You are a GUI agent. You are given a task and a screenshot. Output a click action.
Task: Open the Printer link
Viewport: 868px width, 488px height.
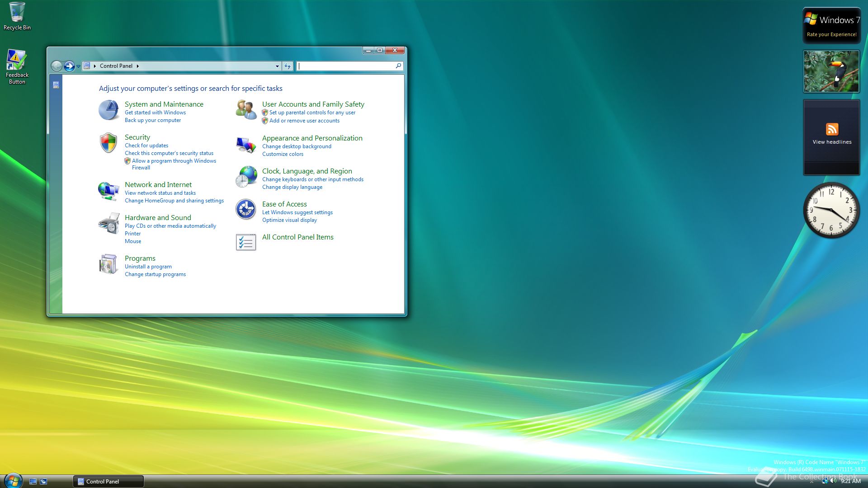[x=132, y=234]
